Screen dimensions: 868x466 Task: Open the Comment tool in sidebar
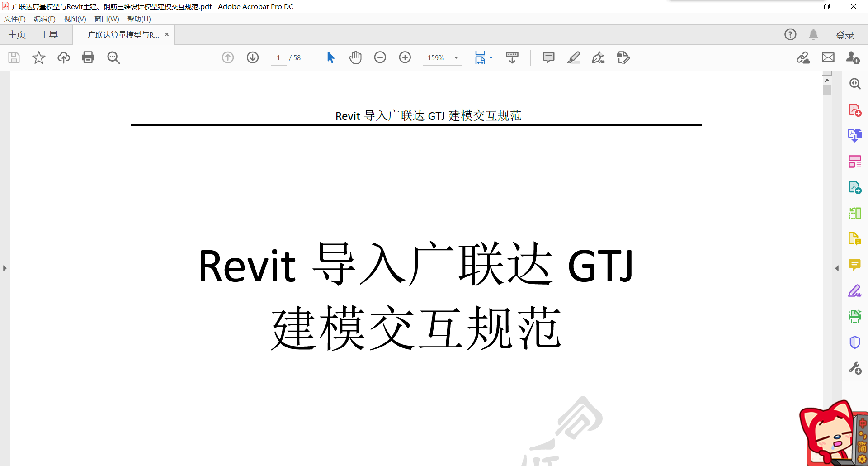(855, 265)
